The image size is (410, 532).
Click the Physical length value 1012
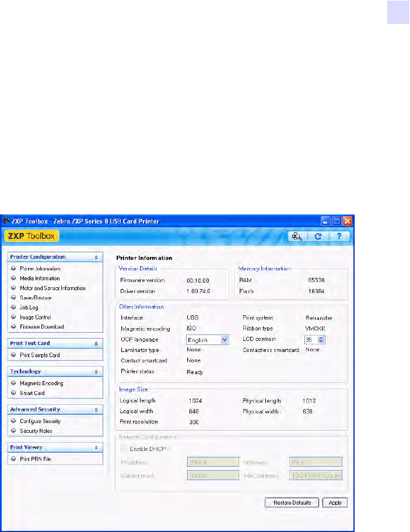click(x=309, y=401)
